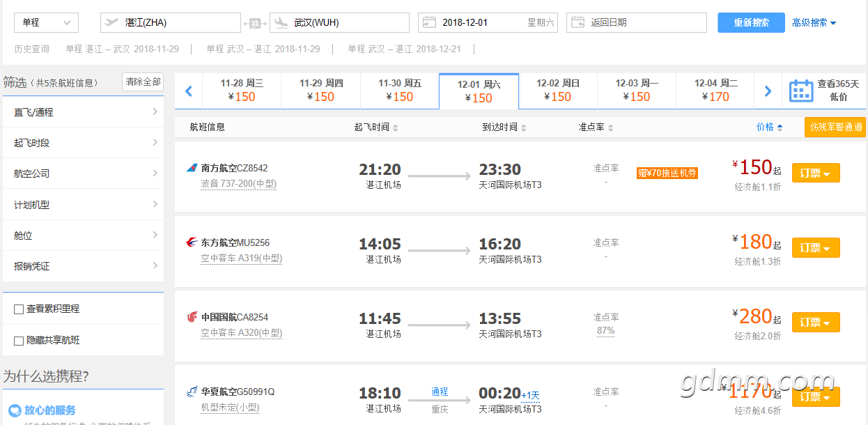Click the 返回日期 return date field
868x425 pixels.
tap(637, 22)
